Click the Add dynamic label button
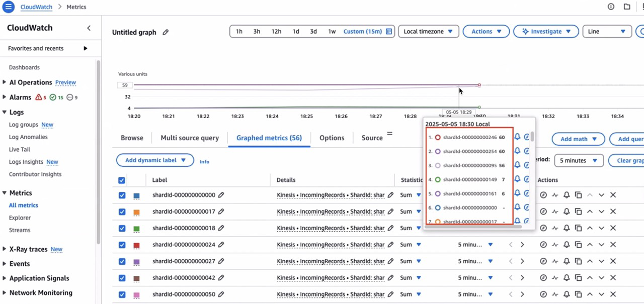 coord(154,160)
